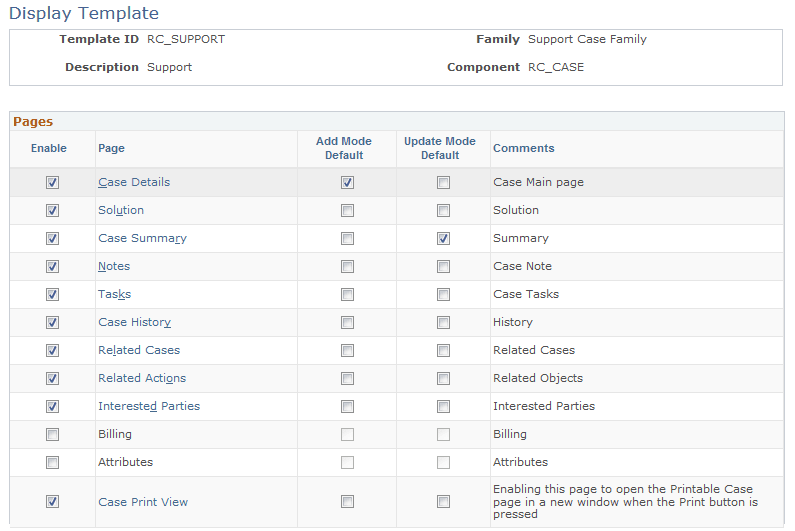The height and width of the screenshot is (531, 795).
Task: Uncheck Enable checkbox for Case Details
Action: 53,183
